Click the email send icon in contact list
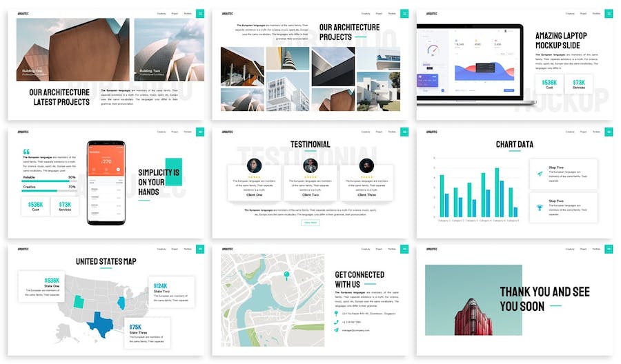Image resolution: width=621 pixels, height=364 pixels. (x=337, y=330)
